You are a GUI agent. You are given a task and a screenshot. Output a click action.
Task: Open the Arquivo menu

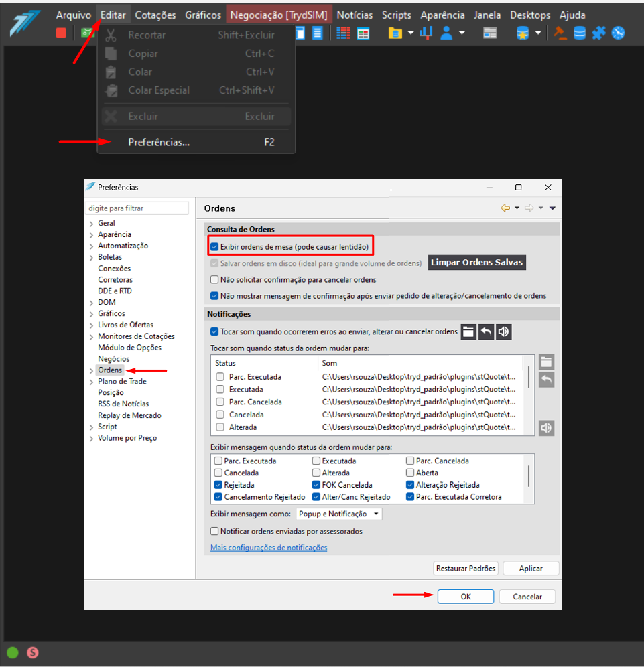pyautogui.click(x=74, y=15)
